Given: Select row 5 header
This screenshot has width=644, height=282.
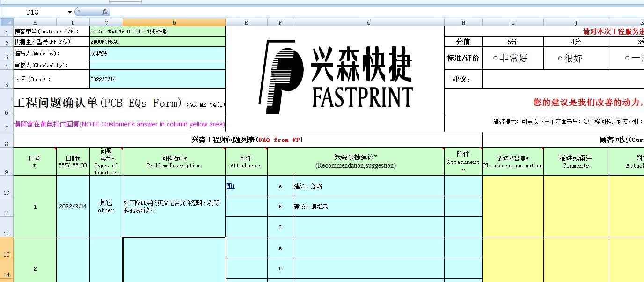Looking at the screenshot, I should pos(7,80).
